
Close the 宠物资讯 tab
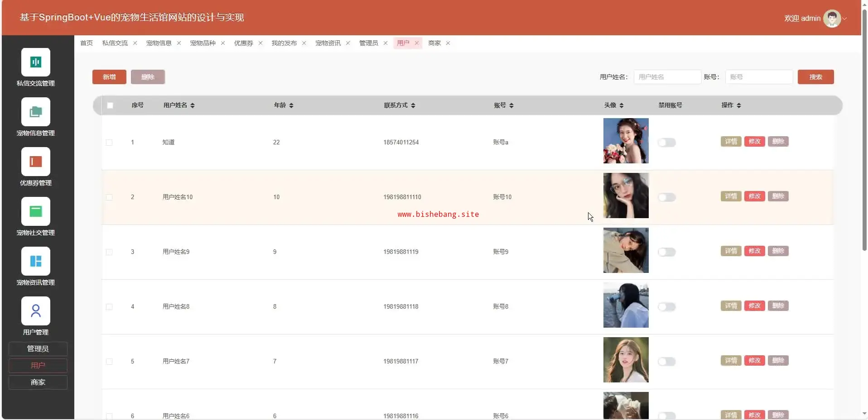pyautogui.click(x=348, y=43)
